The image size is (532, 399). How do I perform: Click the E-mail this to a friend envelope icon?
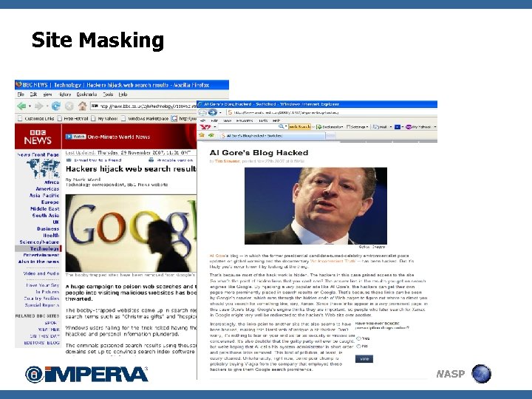(x=69, y=160)
